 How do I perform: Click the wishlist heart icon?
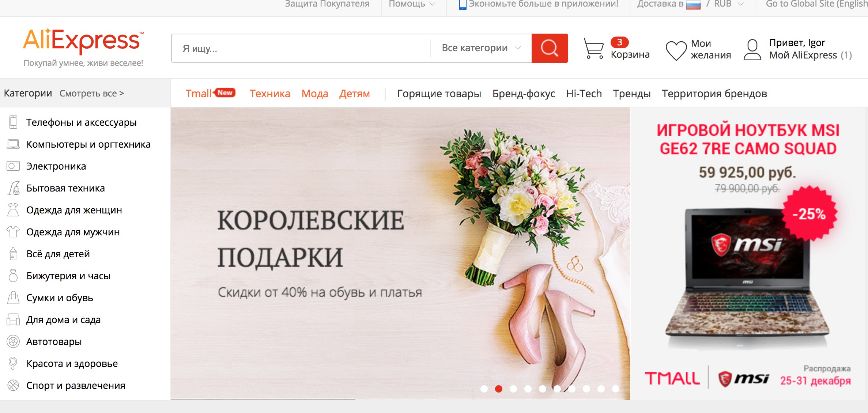tap(676, 50)
